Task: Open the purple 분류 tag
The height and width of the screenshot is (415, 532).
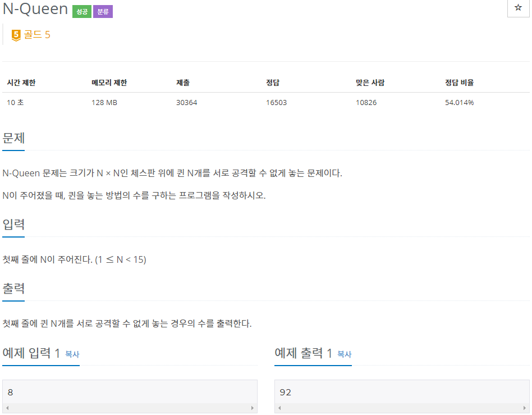Action: (103, 12)
